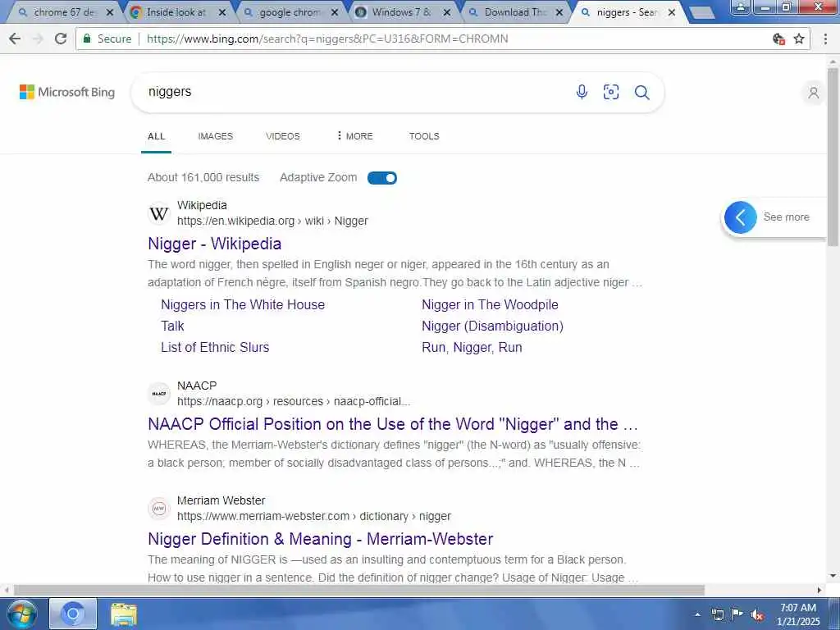Open the Merriam-Webster Definition & Meaning result

pyautogui.click(x=321, y=539)
